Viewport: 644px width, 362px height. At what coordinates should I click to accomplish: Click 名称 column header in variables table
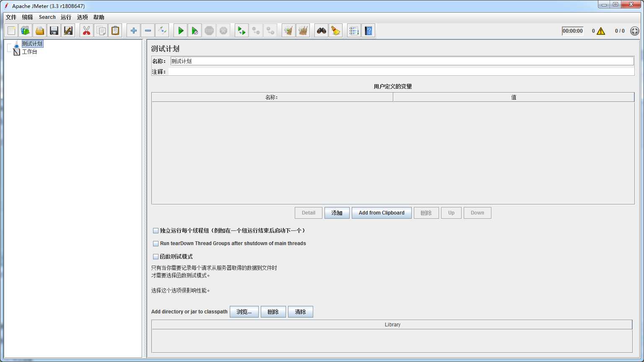[x=272, y=97]
